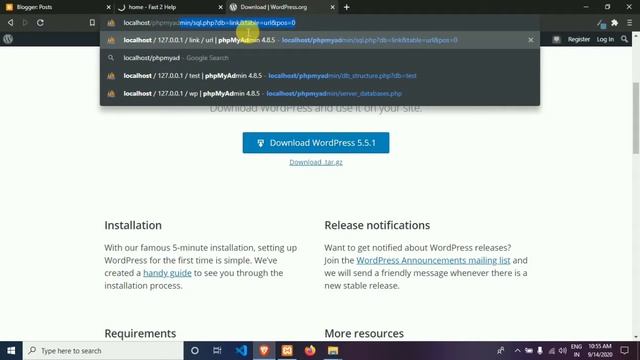
Task: Select the localhost/phpmyad Google Search suggestion
Action: click(x=320, y=58)
